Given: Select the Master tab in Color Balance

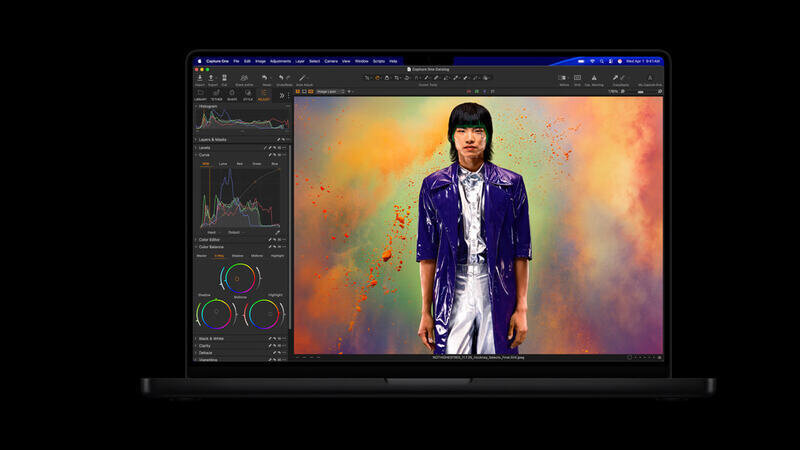Looking at the screenshot, I should click(x=201, y=256).
